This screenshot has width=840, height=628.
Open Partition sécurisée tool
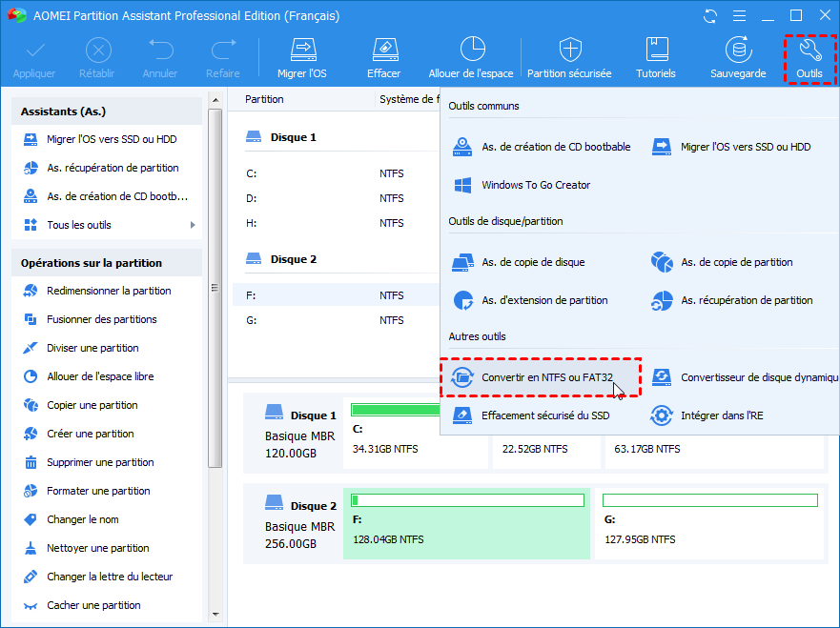click(569, 58)
